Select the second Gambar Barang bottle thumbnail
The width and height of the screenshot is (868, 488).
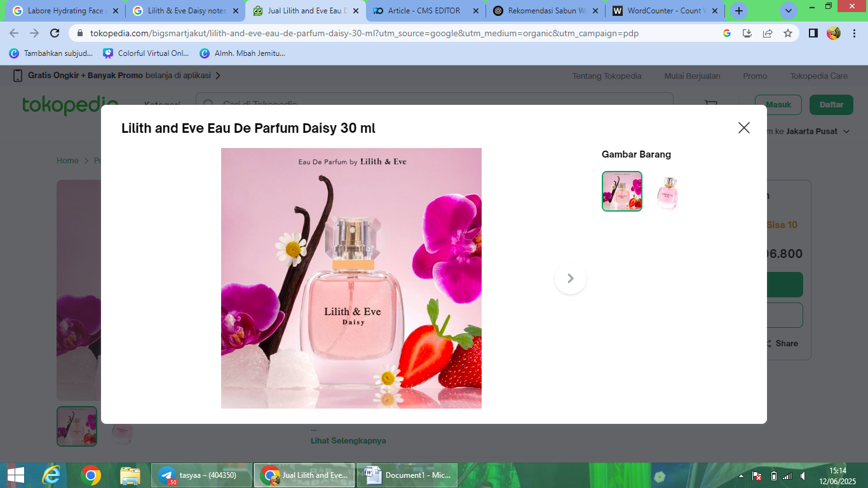pos(668,191)
